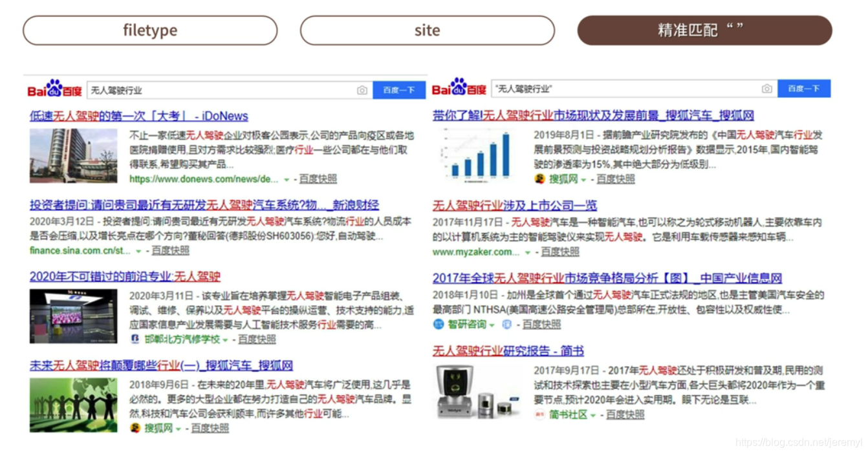Click the right Baidu logo
The width and height of the screenshot is (868, 454).
coord(459,88)
